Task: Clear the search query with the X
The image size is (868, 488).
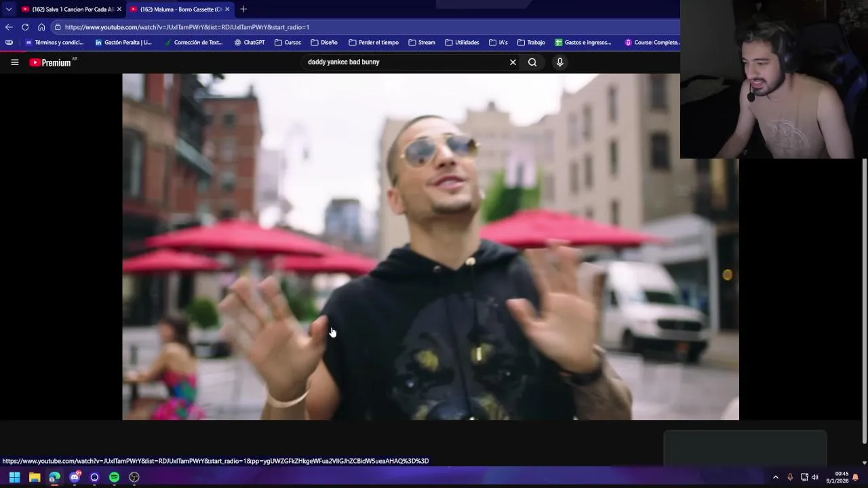Action: coord(513,62)
